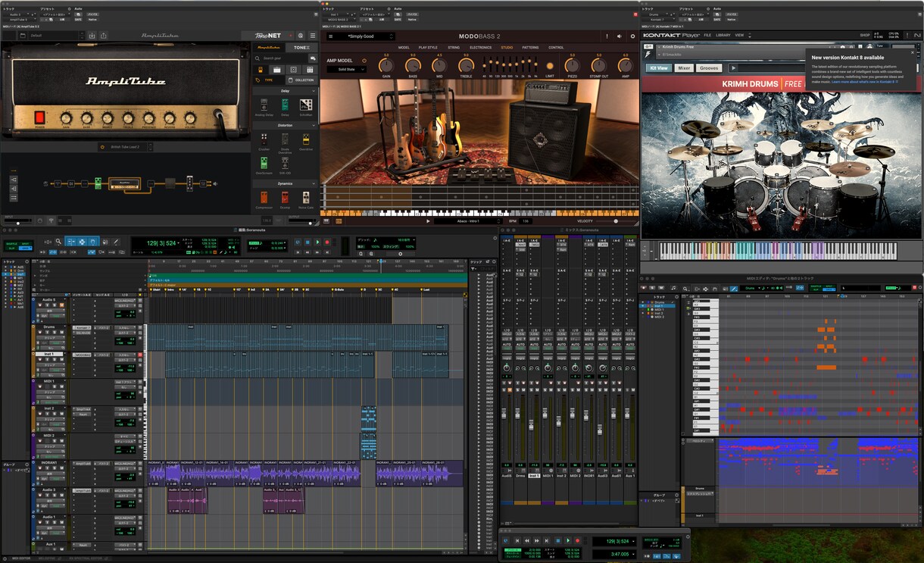Switch to the PATTERNS tab in MODO BASS
The height and width of the screenshot is (563, 924).
530,48
